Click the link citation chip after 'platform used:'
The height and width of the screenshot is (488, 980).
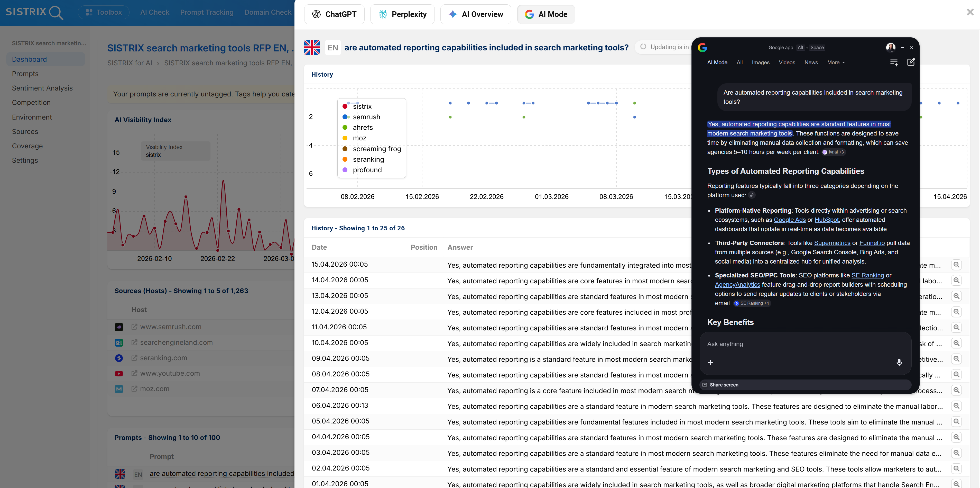coord(752,195)
